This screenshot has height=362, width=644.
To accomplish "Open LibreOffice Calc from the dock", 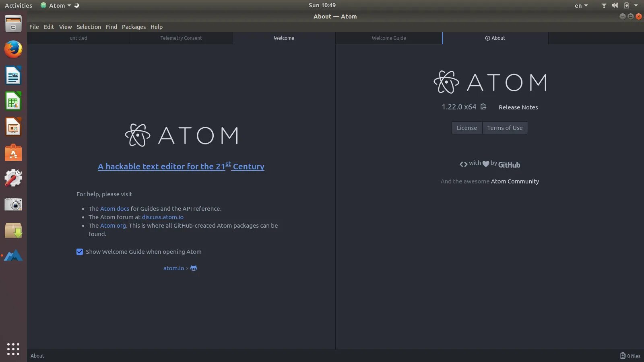I will click(x=13, y=101).
